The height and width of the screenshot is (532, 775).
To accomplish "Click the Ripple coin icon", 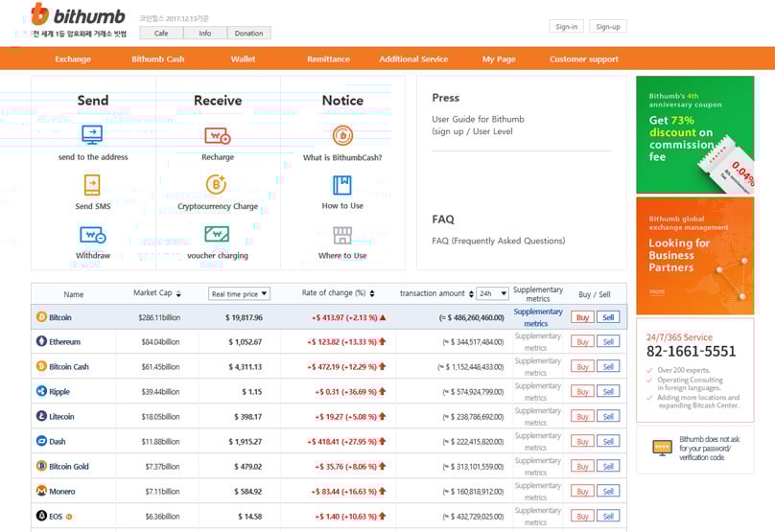I will (x=41, y=391).
